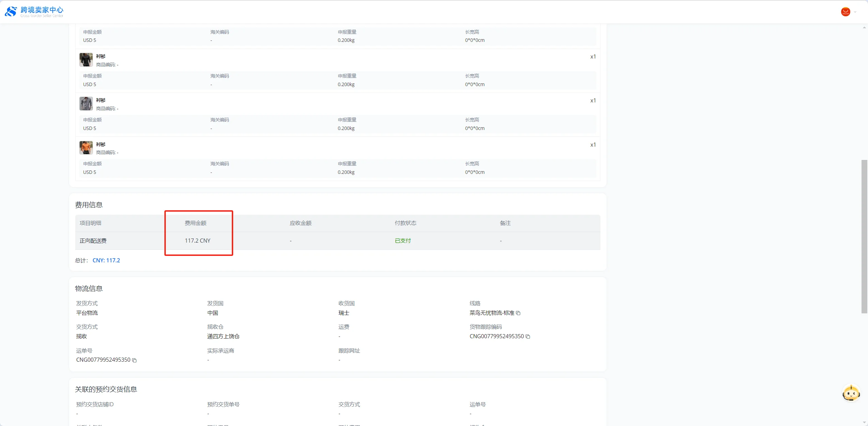This screenshot has height=426, width=868.
Task: Click the Cross-border Seller Center logo
Action: [x=34, y=12]
